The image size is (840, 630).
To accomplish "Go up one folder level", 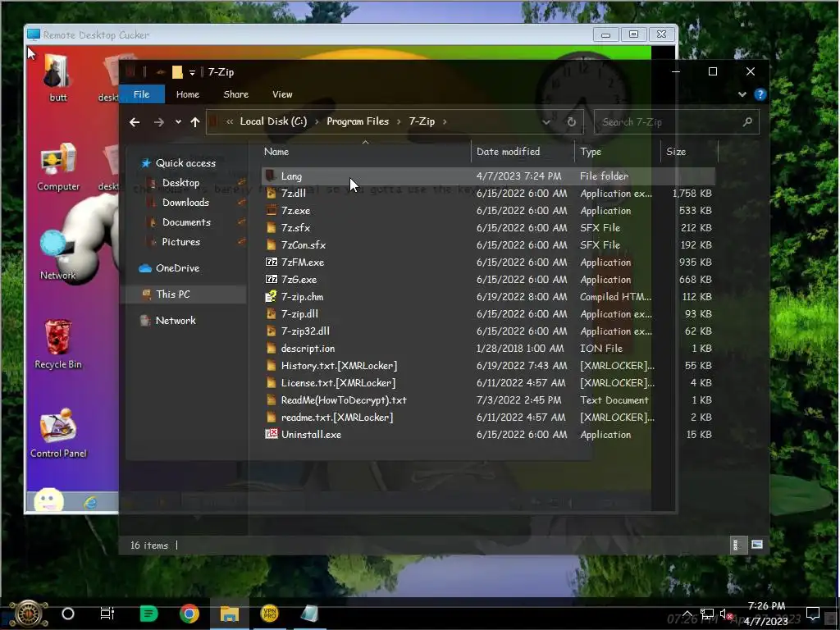I will coord(195,122).
